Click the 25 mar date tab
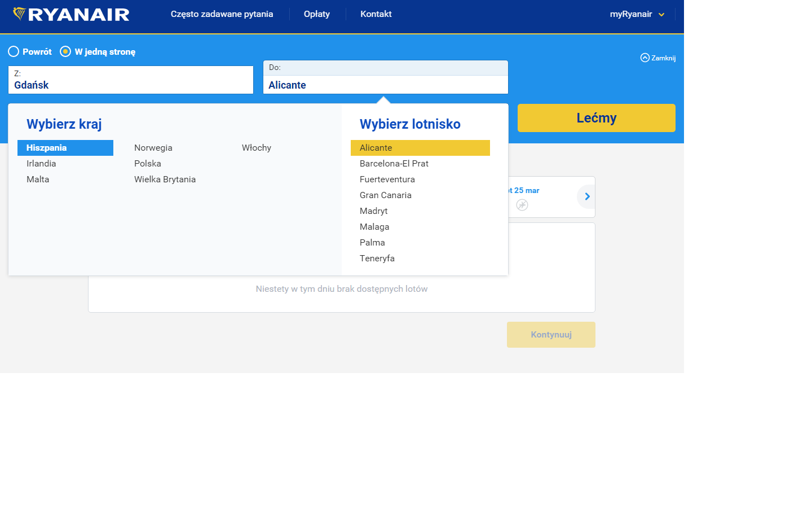 [x=524, y=191]
